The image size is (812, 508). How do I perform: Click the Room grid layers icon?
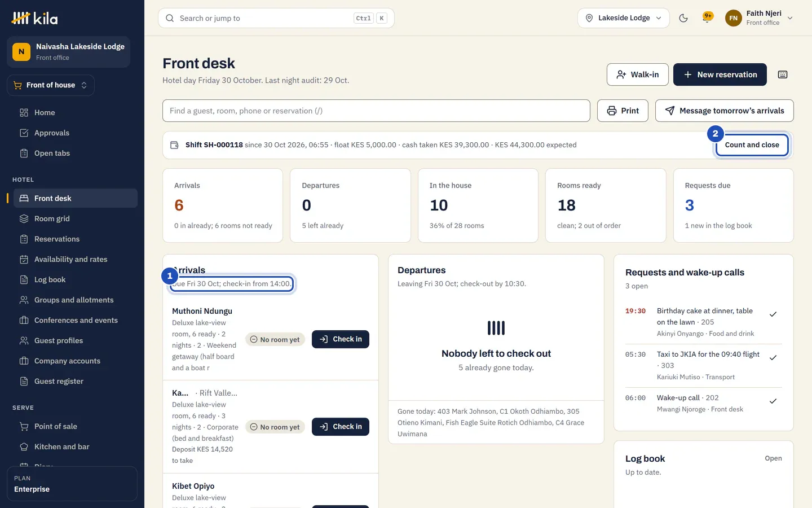pyautogui.click(x=24, y=219)
